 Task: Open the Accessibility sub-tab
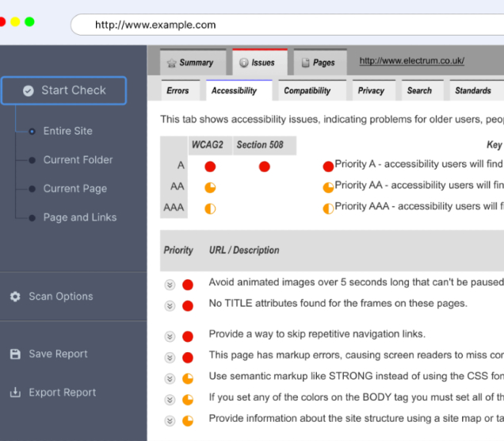(x=239, y=90)
